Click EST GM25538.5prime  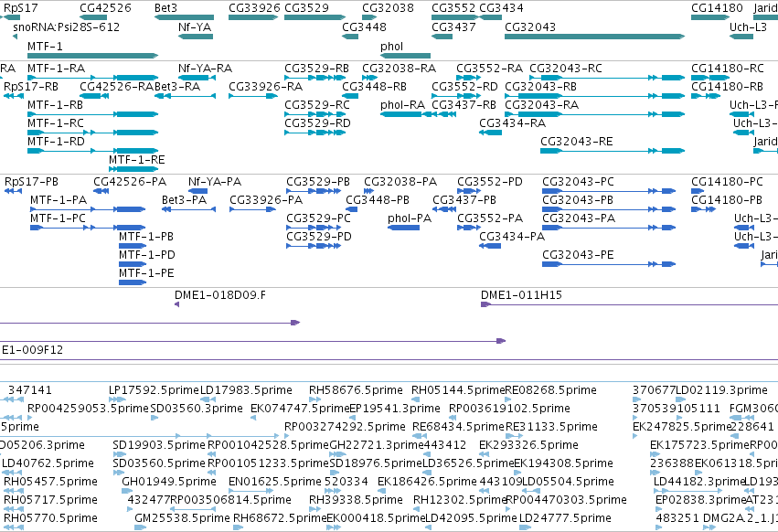[182, 518]
